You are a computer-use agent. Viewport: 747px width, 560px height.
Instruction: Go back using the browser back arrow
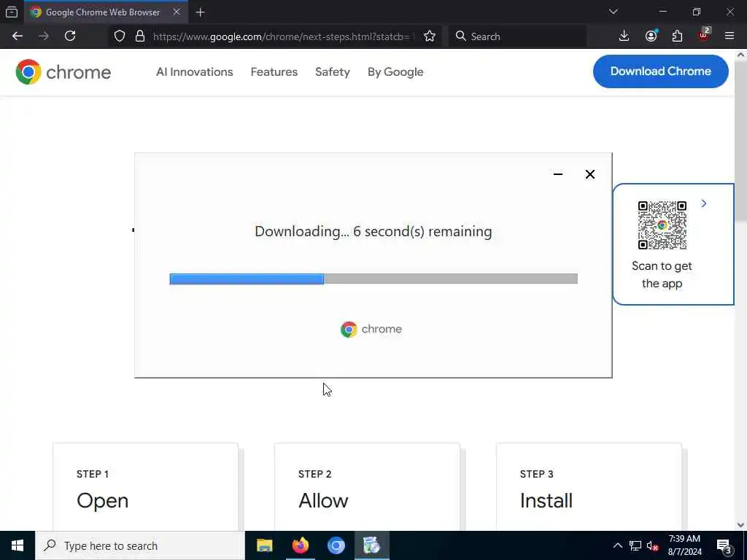click(x=18, y=36)
